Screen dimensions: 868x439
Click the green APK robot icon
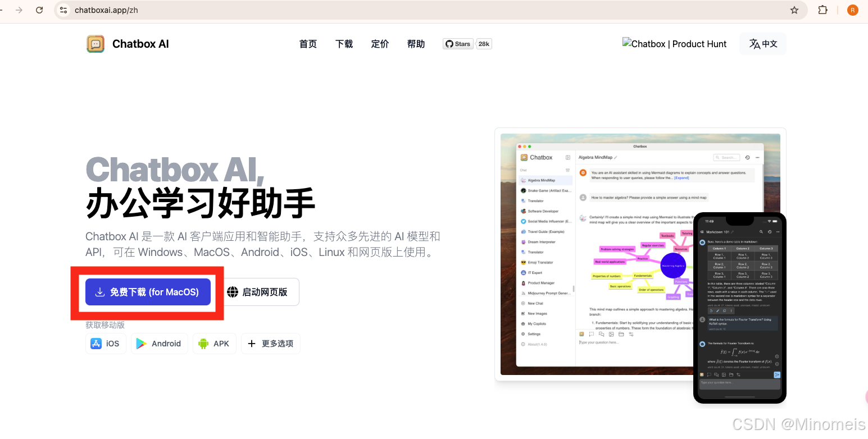coord(203,344)
